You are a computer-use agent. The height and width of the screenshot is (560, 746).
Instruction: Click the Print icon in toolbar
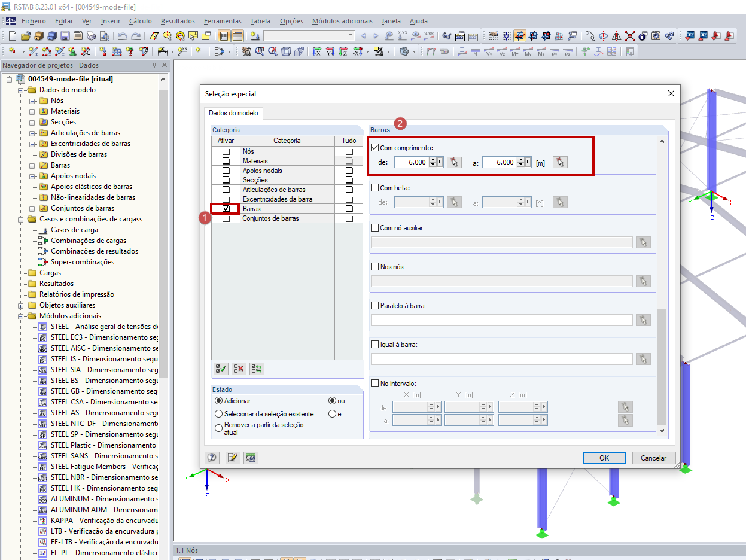(91, 36)
